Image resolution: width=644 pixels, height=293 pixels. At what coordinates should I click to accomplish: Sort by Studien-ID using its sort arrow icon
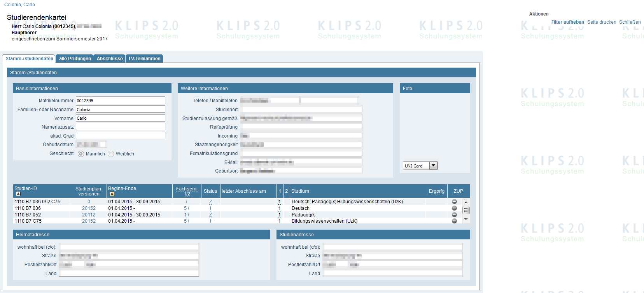18,194
